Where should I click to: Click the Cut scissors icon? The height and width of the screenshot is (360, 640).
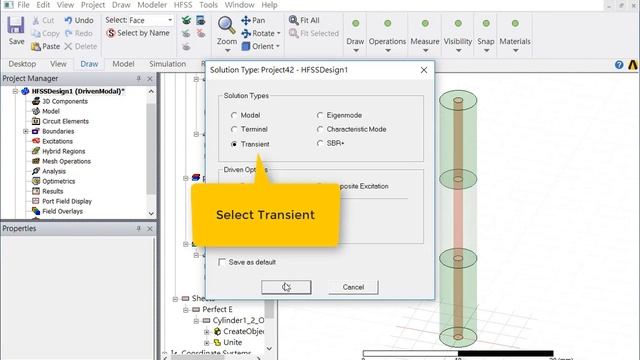[36, 20]
